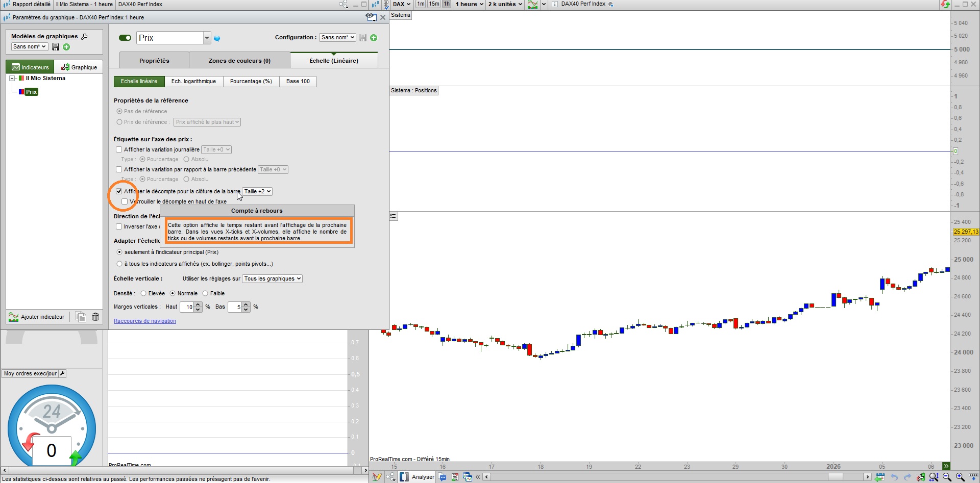Click the blue chat icon in bottom toolbar
Image resolution: width=980 pixels, height=483 pixels.
click(x=443, y=477)
